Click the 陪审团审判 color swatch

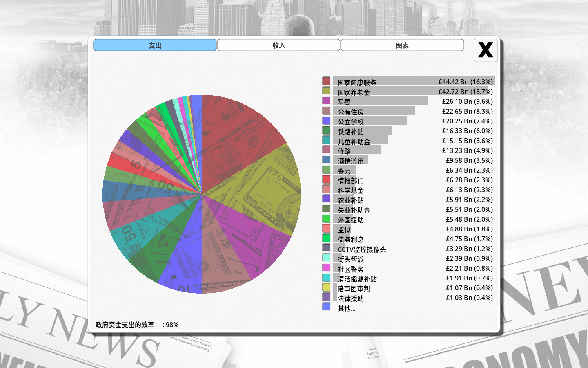[x=327, y=287]
